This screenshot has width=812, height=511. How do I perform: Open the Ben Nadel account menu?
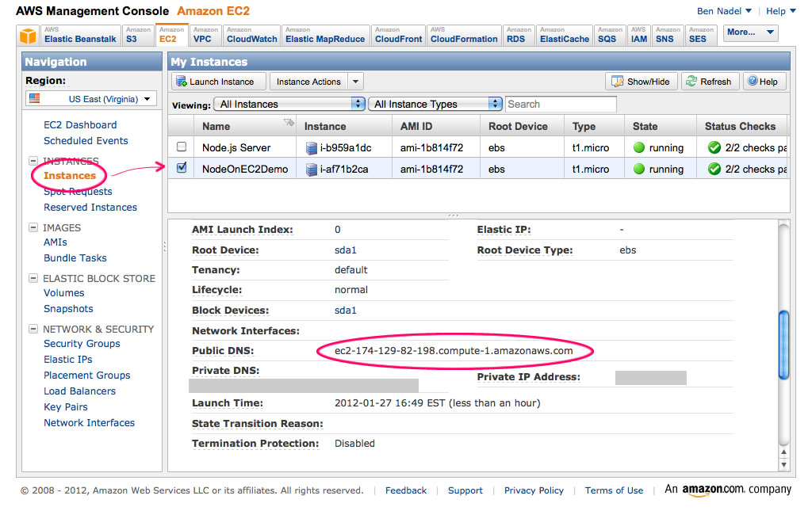[724, 11]
